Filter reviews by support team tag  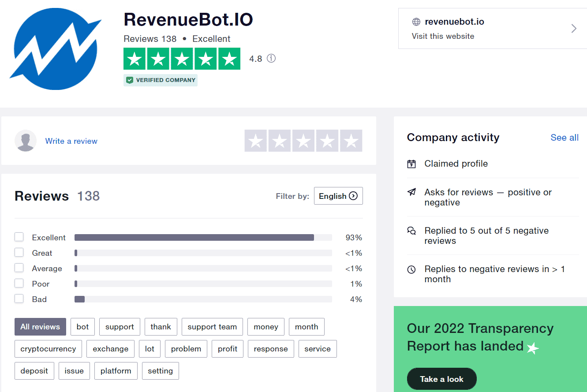(212, 327)
